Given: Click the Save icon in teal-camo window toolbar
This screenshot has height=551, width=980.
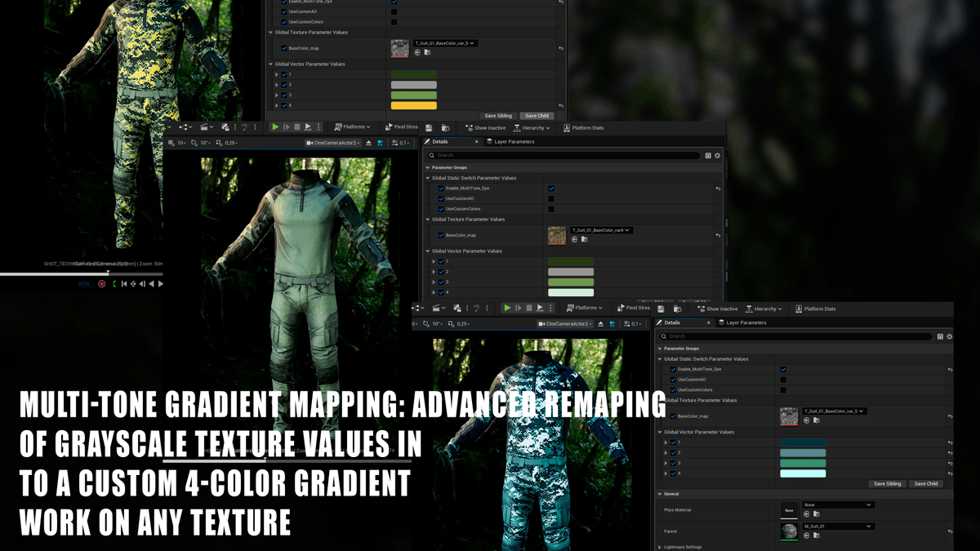Looking at the screenshot, I should pos(661,309).
